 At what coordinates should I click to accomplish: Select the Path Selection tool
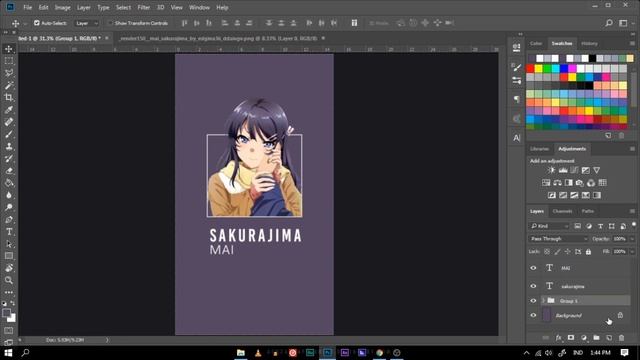click(x=9, y=244)
